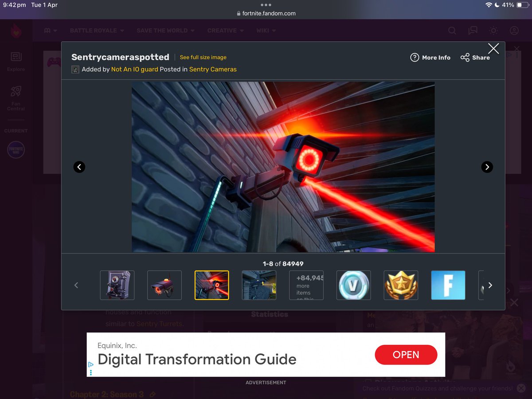532x399 pixels.
Task: Click the wiki search magnifier icon
Action: tap(452, 31)
